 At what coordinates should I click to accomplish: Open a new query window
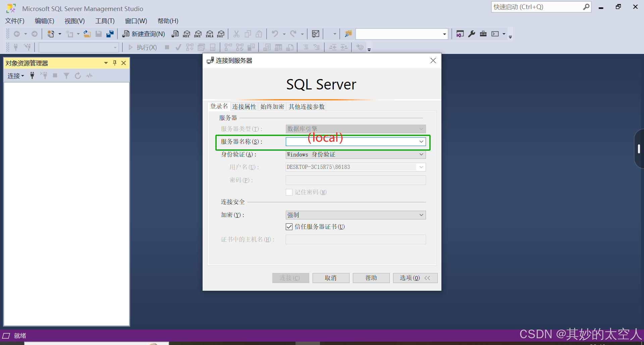pyautogui.click(x=143, y=33)
